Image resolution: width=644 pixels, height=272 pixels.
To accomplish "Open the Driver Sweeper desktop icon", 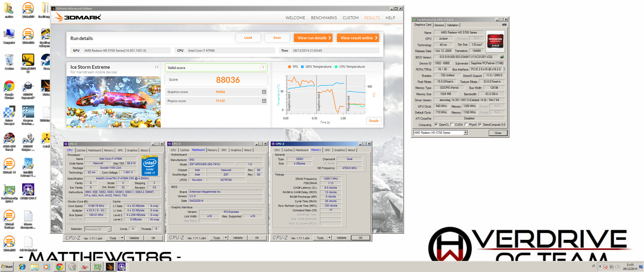I will click(9, 116).
